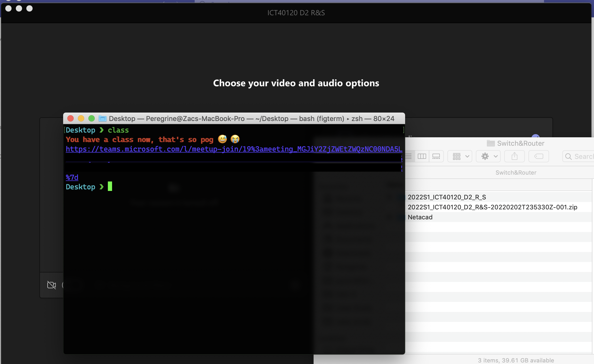
Task: Select Finder list view icon
Action: (409, 156)
